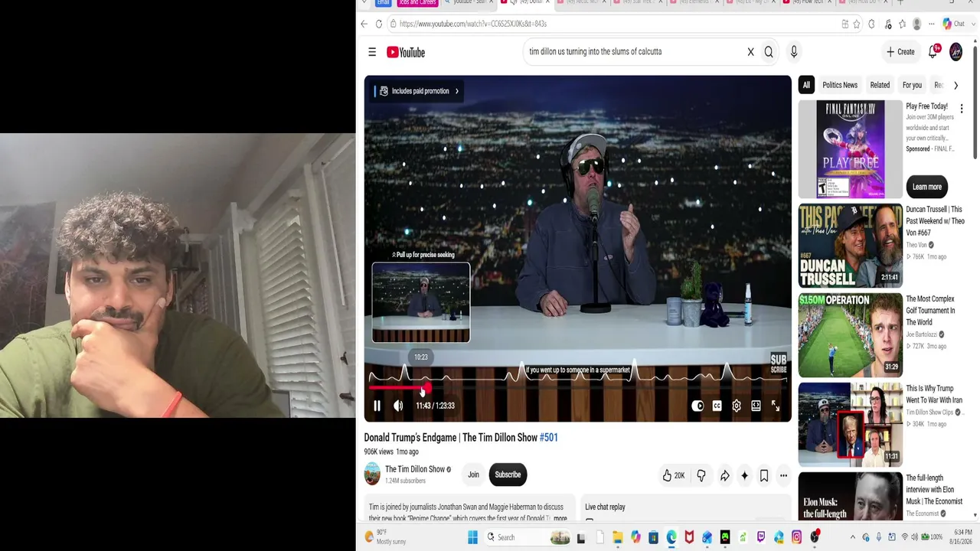Click the taskbar Search box
Screen dimensions: 980x551
pyautogui.click(x=528, y=537)
